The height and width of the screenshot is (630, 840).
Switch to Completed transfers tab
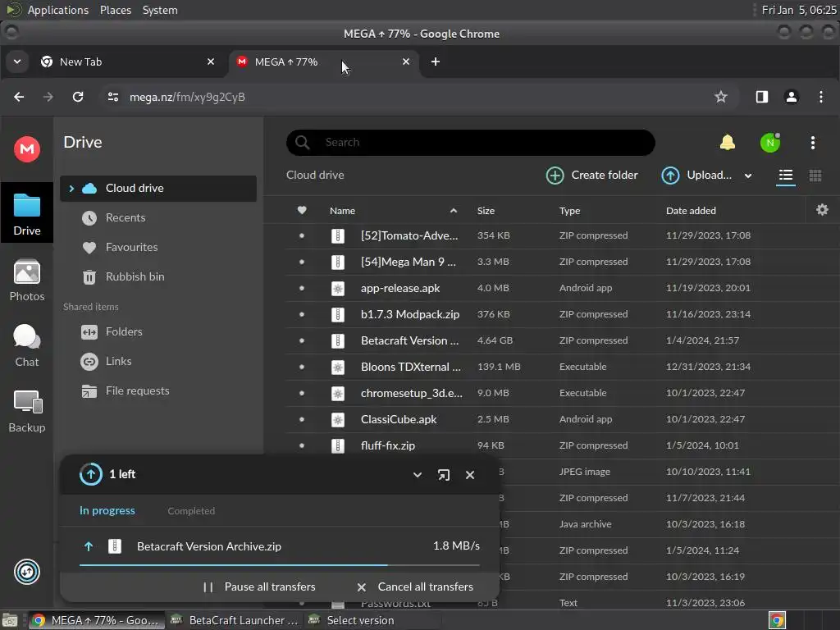(191, 511)
